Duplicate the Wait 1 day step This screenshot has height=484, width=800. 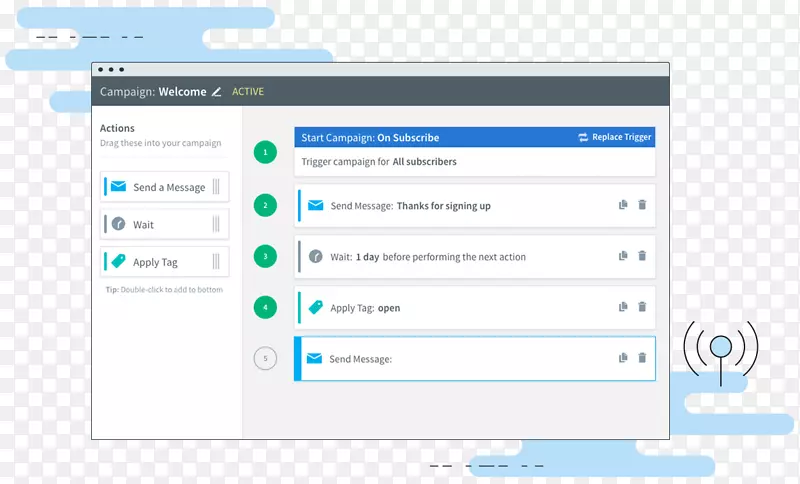(x=623, y=256)
